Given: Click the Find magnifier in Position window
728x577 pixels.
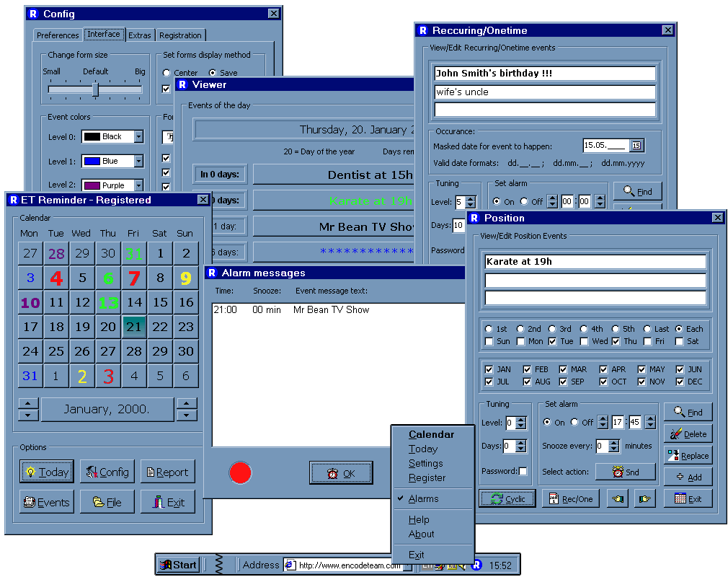Looking at the screenshot, I should tap(688, 412).
